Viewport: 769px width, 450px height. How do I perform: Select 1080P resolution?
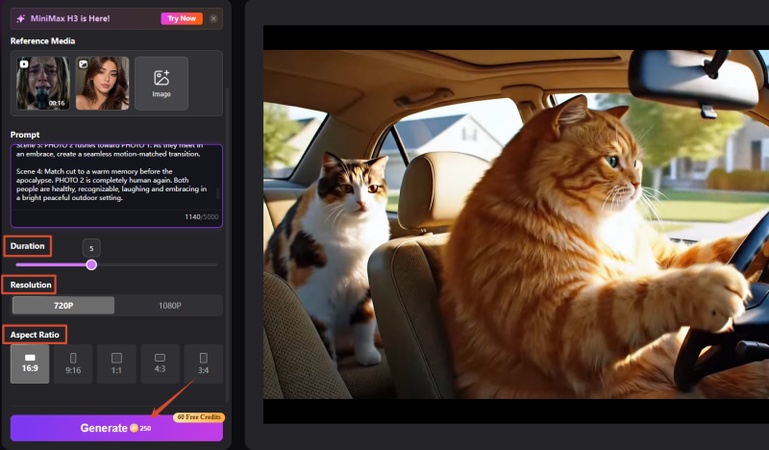pyautogui.click(x=170, y=305)
